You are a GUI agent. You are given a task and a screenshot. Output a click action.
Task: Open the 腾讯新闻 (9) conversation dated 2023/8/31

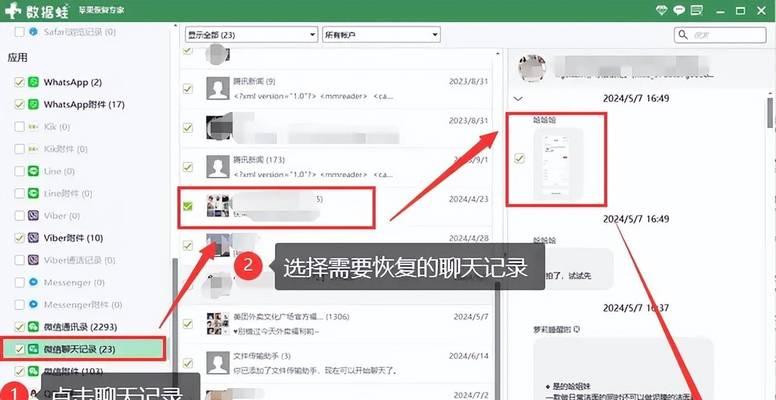click(336, 89)
